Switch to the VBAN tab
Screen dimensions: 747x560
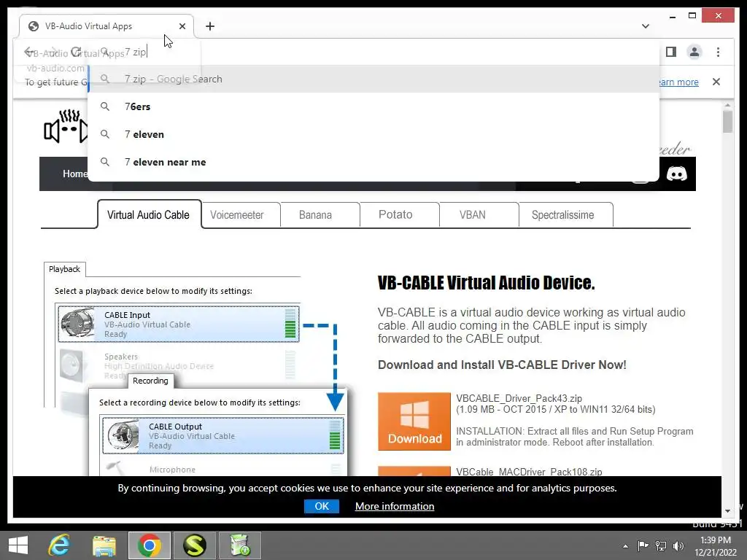473,215
